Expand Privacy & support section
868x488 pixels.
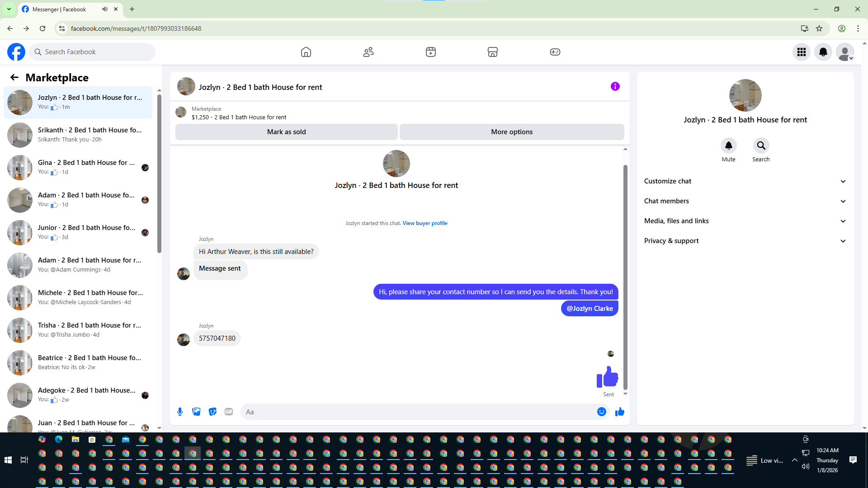[x=745, y=241]
